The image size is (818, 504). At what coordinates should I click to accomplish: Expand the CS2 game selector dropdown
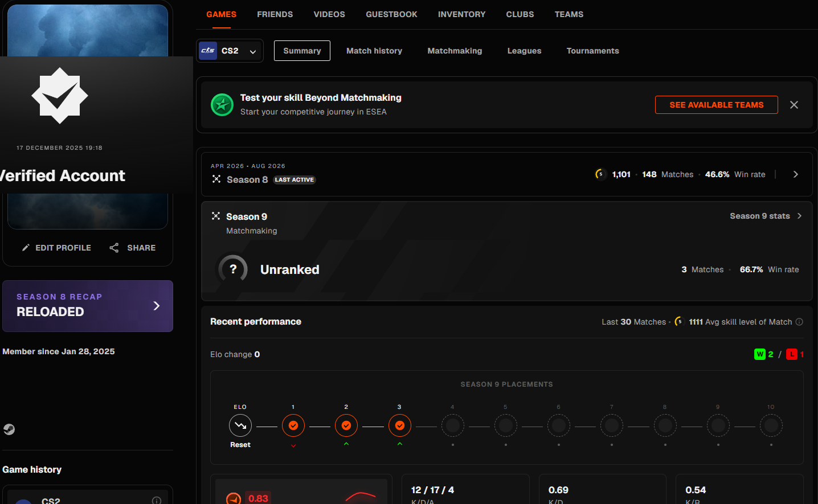coord(230,51)
